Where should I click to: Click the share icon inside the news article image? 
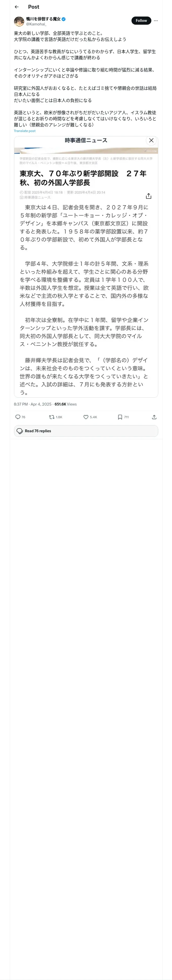coord(148,196)
